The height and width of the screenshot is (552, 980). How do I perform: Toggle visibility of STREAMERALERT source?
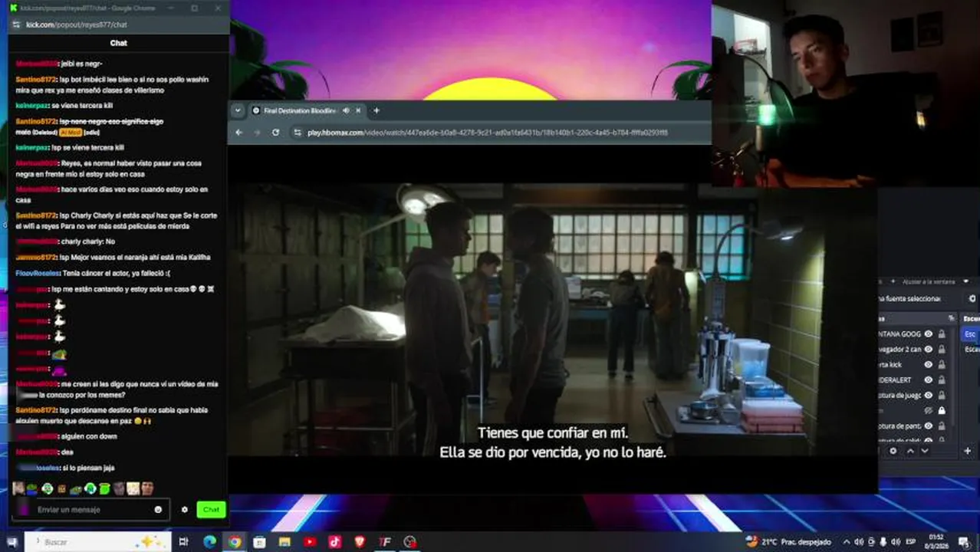[x=929, y=380]
